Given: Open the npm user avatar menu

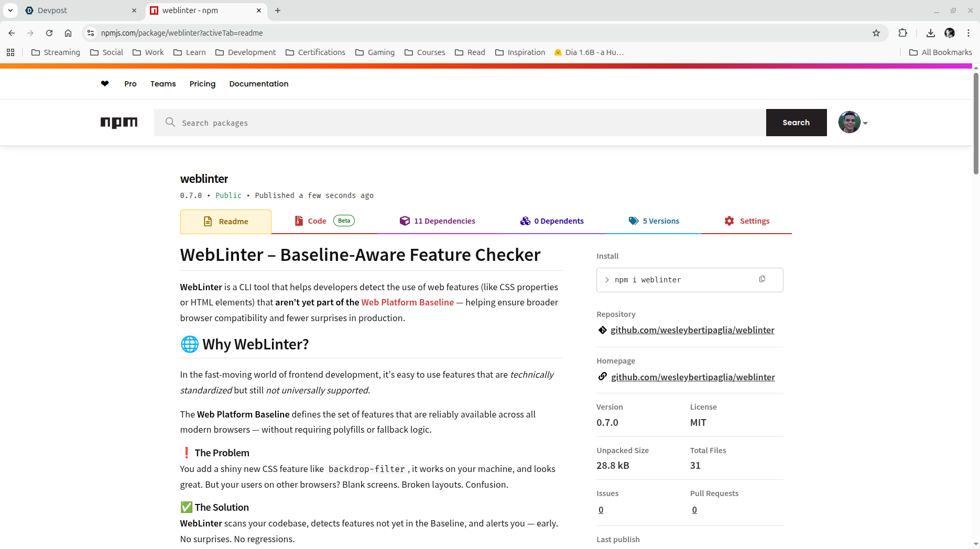Looking at the screenshot, I should coord(853,123).
